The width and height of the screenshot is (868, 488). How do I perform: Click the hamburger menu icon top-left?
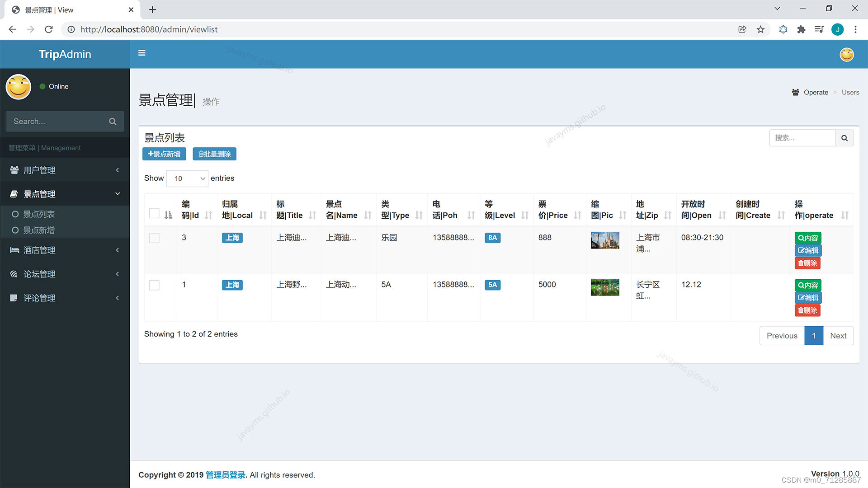click(142, 53)
